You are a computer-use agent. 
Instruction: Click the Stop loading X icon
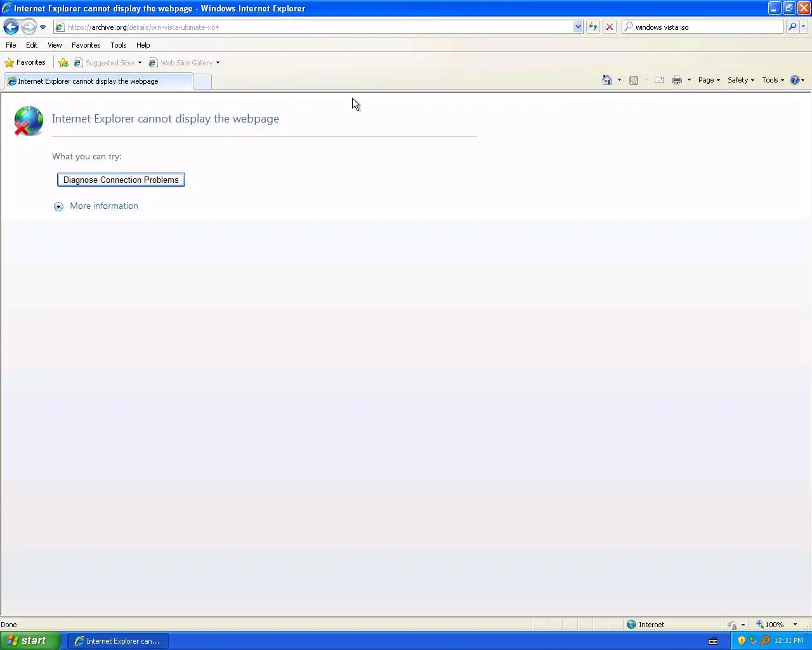tap(610, 27)
